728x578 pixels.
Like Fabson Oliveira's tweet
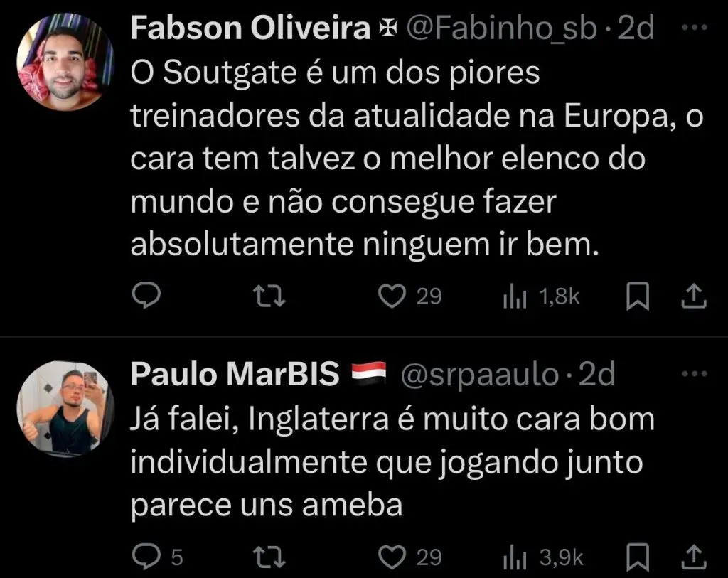[x=390, y=296]
